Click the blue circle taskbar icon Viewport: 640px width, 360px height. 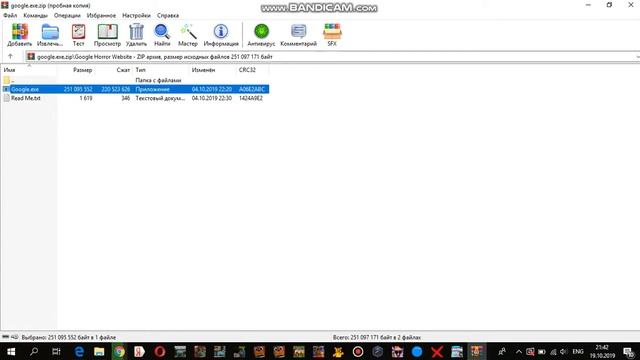point(417,351)
